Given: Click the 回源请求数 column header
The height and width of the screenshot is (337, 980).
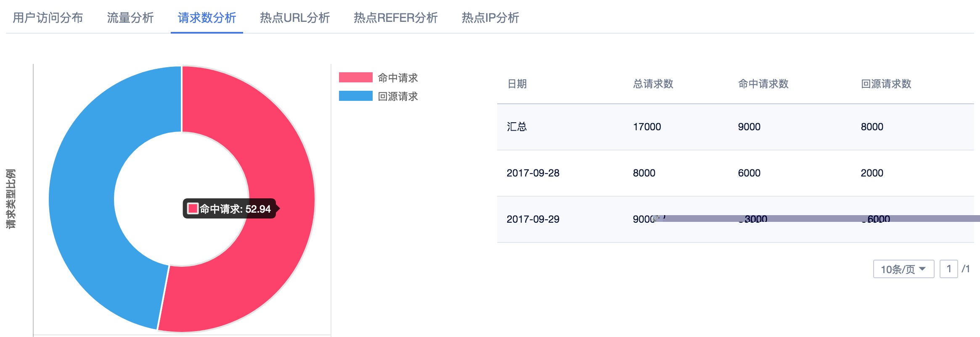Looking at the screenshot, I should [886, 84].
